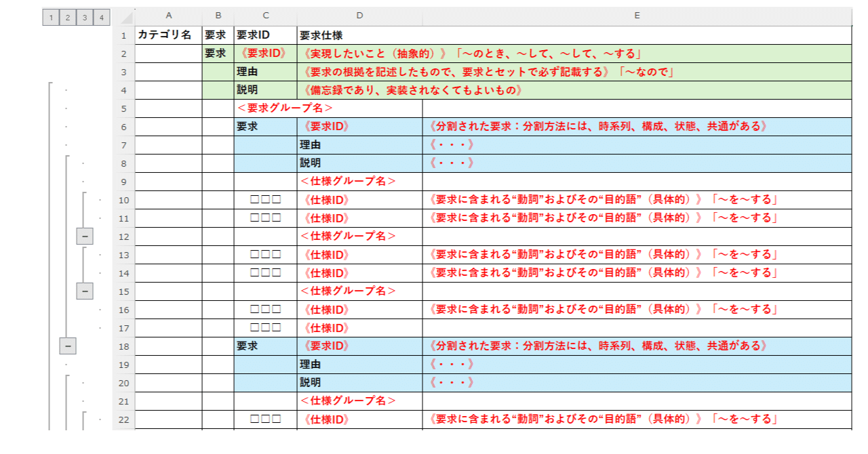Image resolution: width=868 pixels, height=454 pixels.
Task: Show outline level 2 grouping
Action: [67, 18]
